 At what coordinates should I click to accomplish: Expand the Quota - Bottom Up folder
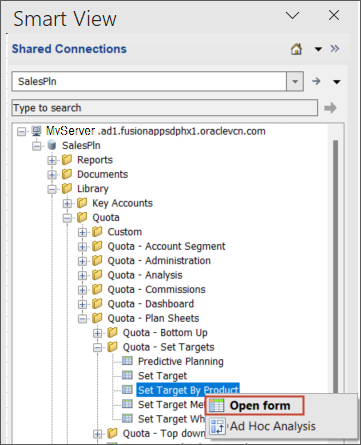(x=97, y=333)
